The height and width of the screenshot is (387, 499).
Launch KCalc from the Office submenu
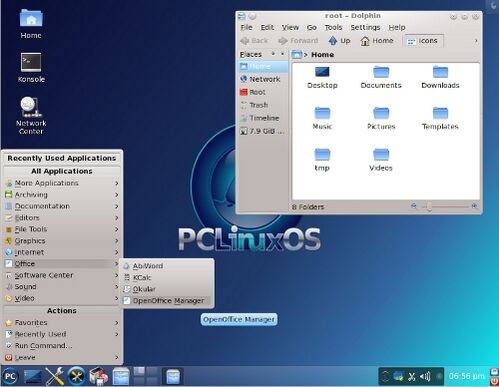point(166,277)
